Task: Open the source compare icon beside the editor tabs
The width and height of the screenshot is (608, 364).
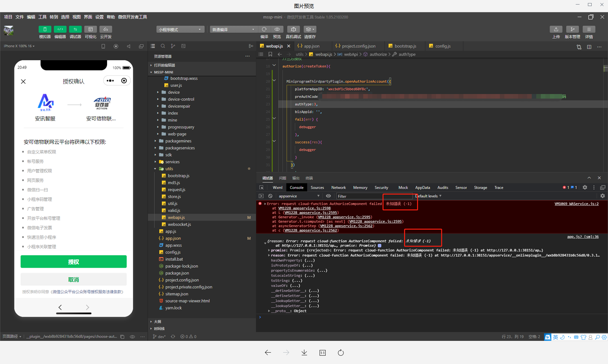Action: (x=579, y=47)
